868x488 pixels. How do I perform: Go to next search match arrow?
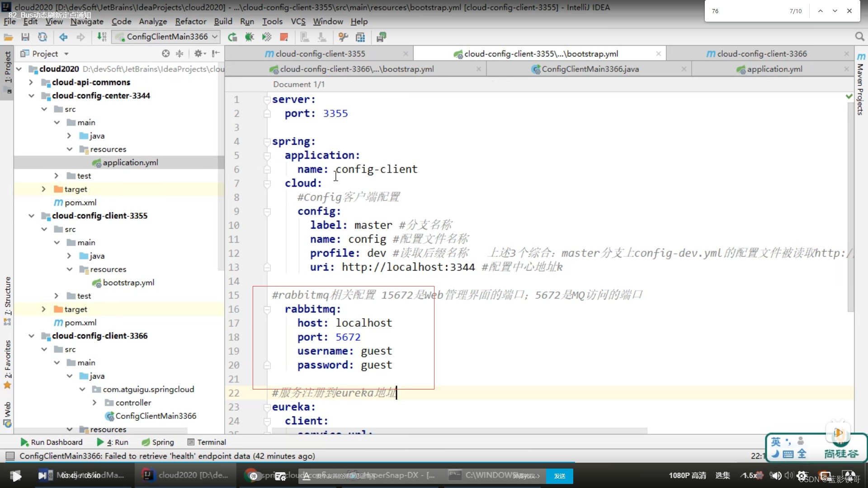[x=835, y=11]
